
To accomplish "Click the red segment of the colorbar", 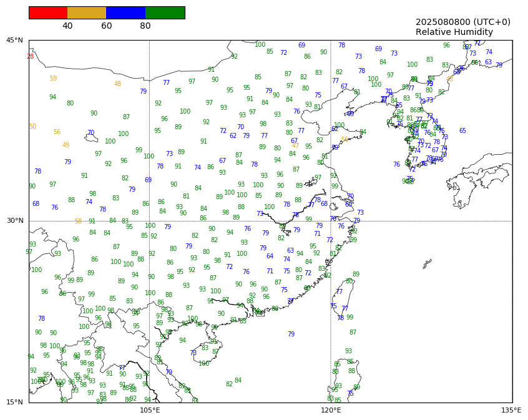I will (x=48, y=13).
